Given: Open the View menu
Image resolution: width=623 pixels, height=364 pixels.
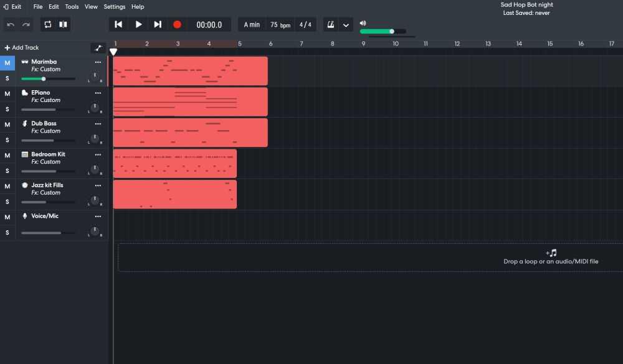Looking at the screenshot, I should pyautogui.click(x=91, y=7).
